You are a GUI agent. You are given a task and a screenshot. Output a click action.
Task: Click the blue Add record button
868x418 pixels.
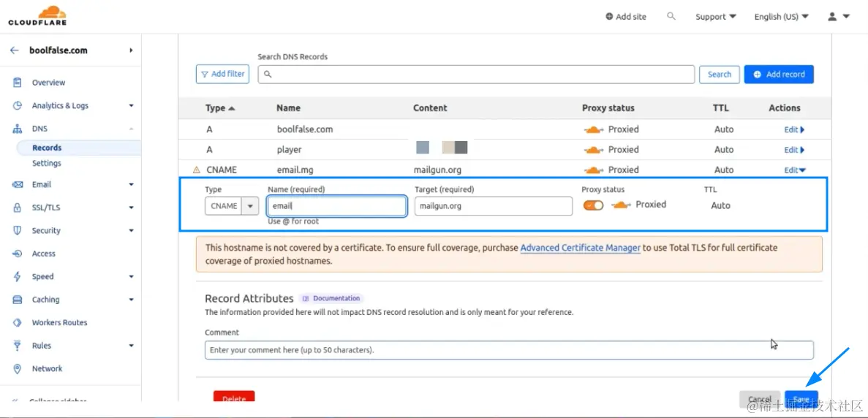click(779, 74)
